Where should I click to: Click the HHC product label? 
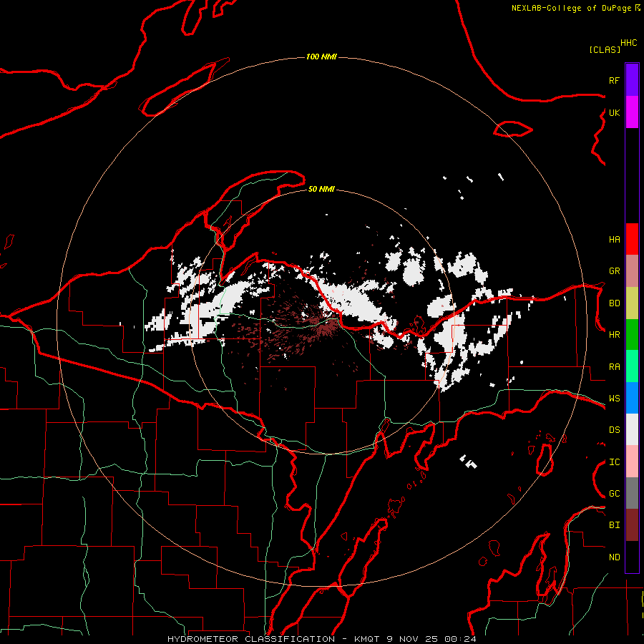point(629,43)
